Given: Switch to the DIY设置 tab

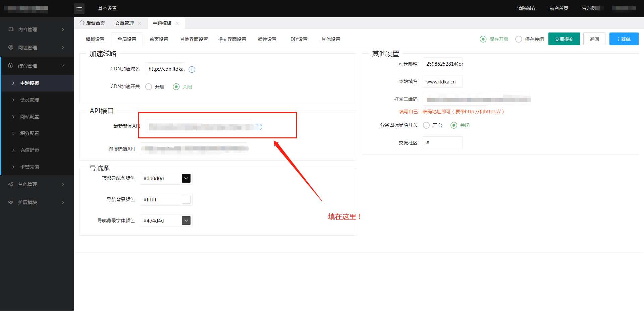Looking at the screenshot, I should 299,39.
